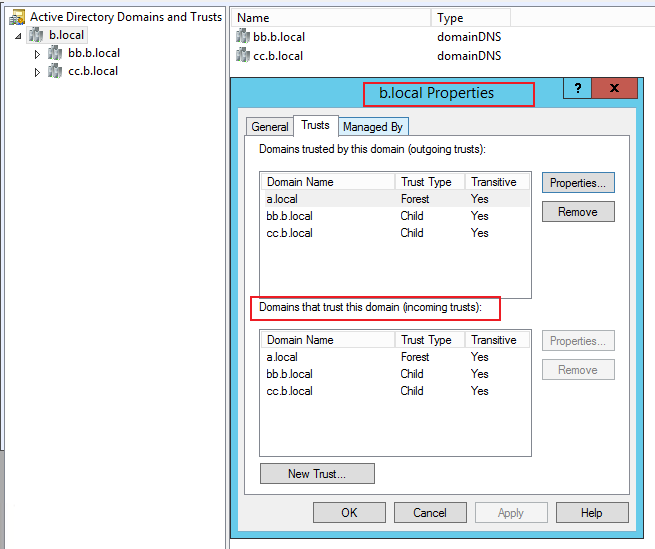The height and width of the screenshot is (549, 655).
Task: Close the b.local Properties dialog
Action: point(614,88)
